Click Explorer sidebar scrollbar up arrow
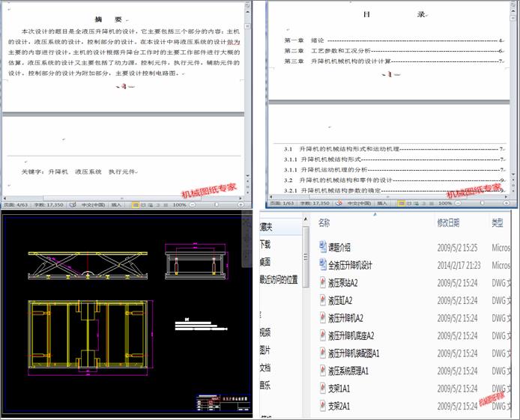 [x=306, y=219]
